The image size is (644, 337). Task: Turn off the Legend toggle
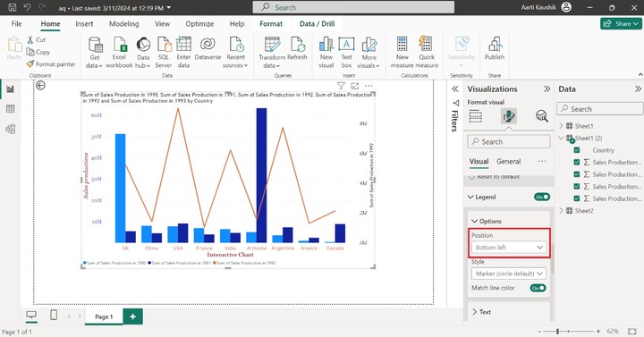click(x=542, y=197)
